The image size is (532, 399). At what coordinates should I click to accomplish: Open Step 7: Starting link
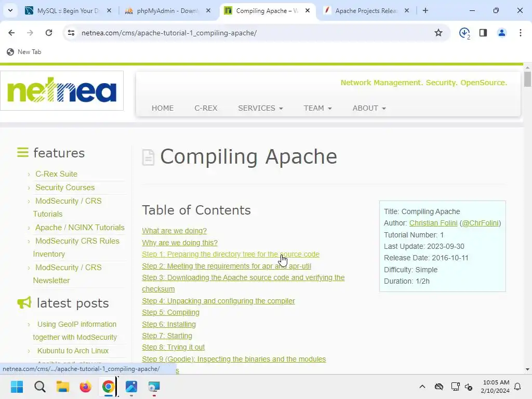[x=167, y=336]
